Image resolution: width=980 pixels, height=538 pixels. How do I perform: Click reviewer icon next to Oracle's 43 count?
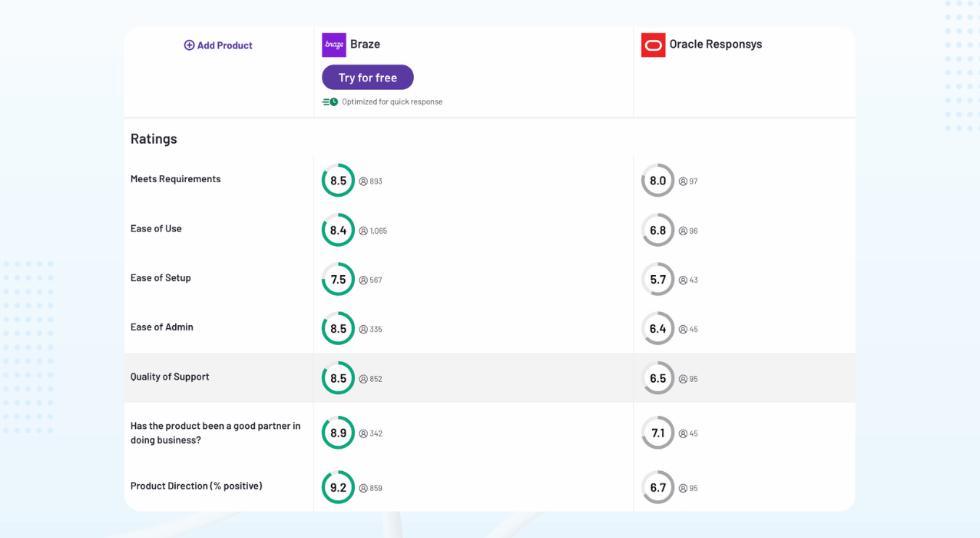683,280
